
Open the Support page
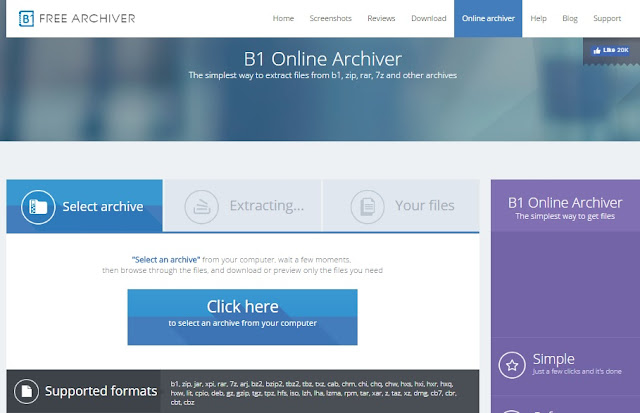point(607,18)
